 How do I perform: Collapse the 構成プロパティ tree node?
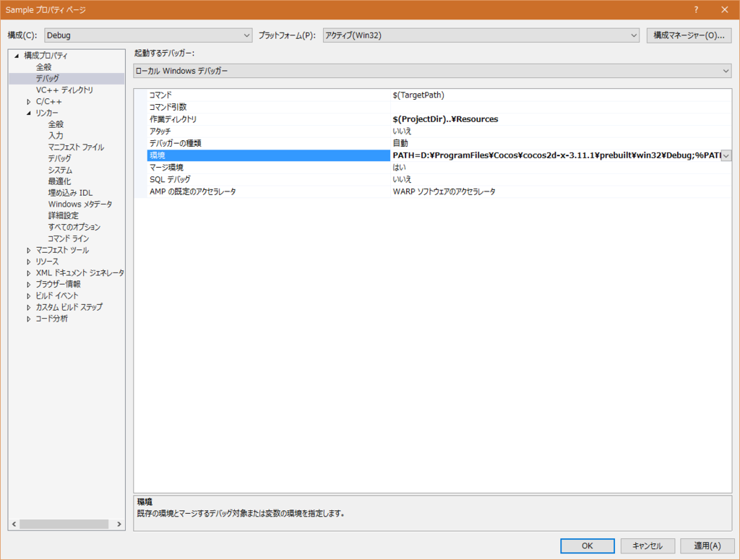17,56
